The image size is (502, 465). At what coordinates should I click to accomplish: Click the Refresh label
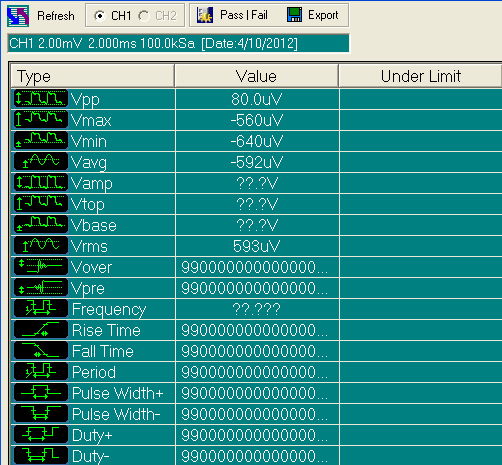pos(56,16)
